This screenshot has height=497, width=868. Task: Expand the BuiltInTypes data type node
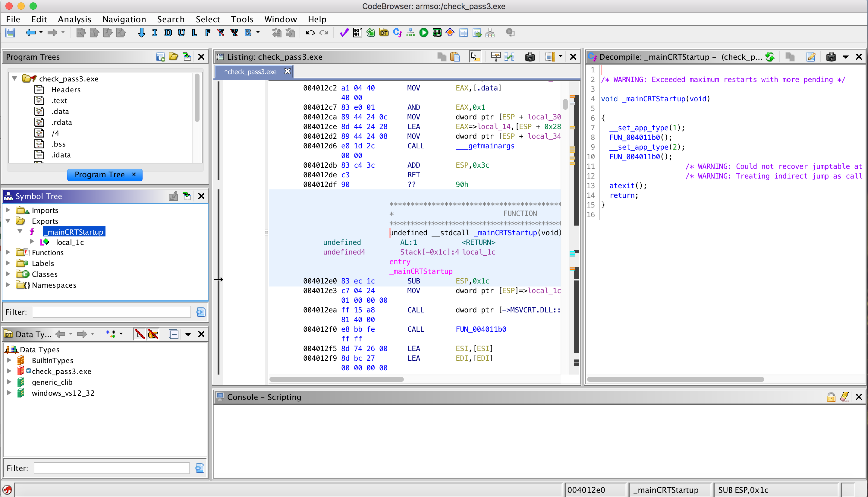coord(9,360)
